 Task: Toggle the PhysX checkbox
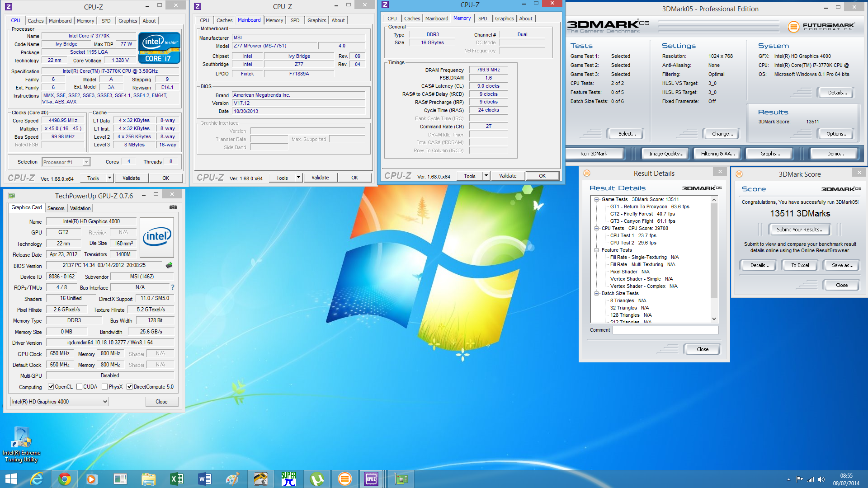[105, 387]
